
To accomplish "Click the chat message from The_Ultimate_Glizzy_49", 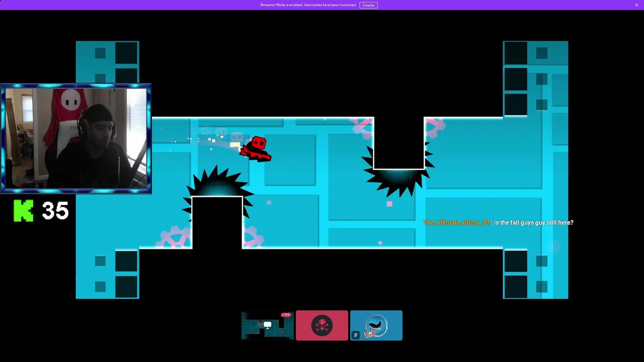I will [x=498, y=222].
